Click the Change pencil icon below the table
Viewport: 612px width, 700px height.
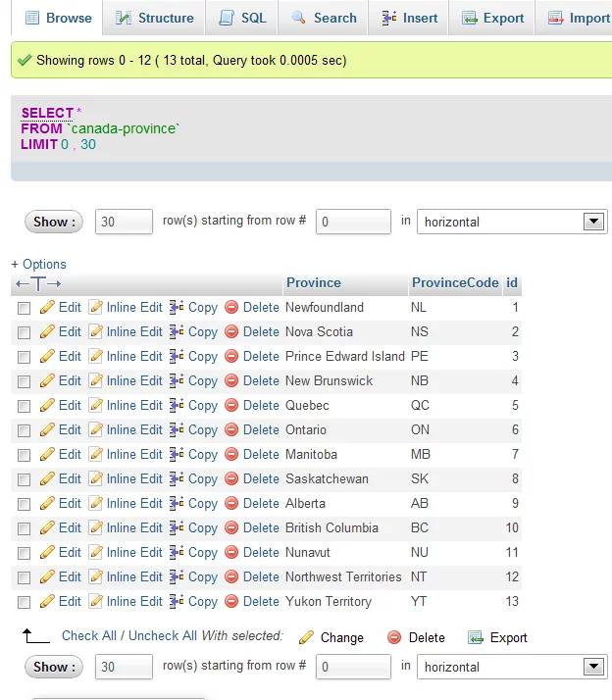[x=307, y=637]
